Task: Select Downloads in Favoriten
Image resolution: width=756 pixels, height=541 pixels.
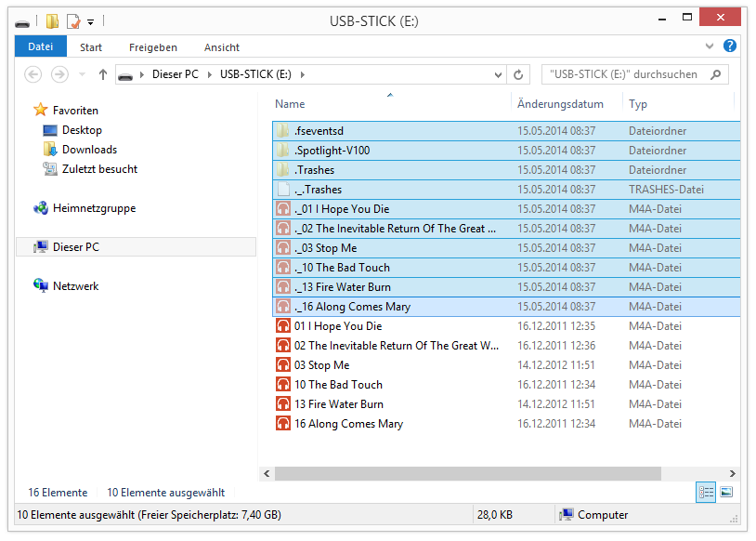Action: 89,150
